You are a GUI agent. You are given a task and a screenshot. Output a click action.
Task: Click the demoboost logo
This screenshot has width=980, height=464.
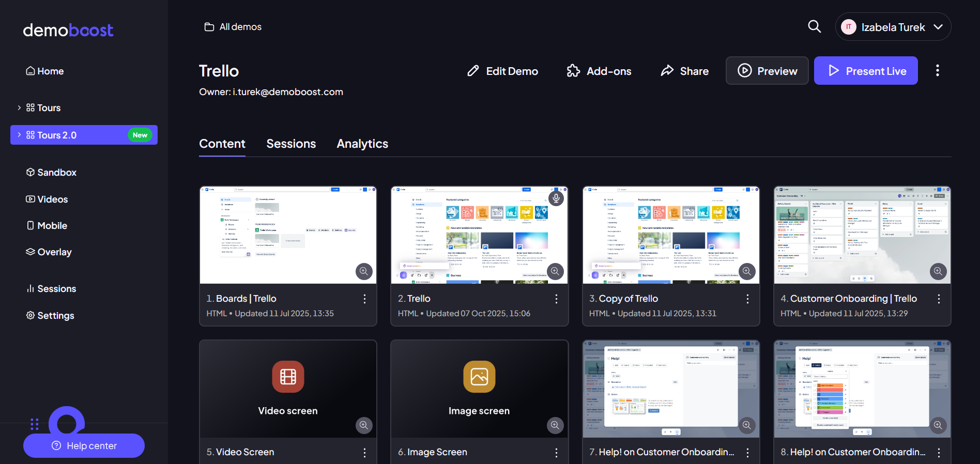pyautogui.click(x=68, y=30)
